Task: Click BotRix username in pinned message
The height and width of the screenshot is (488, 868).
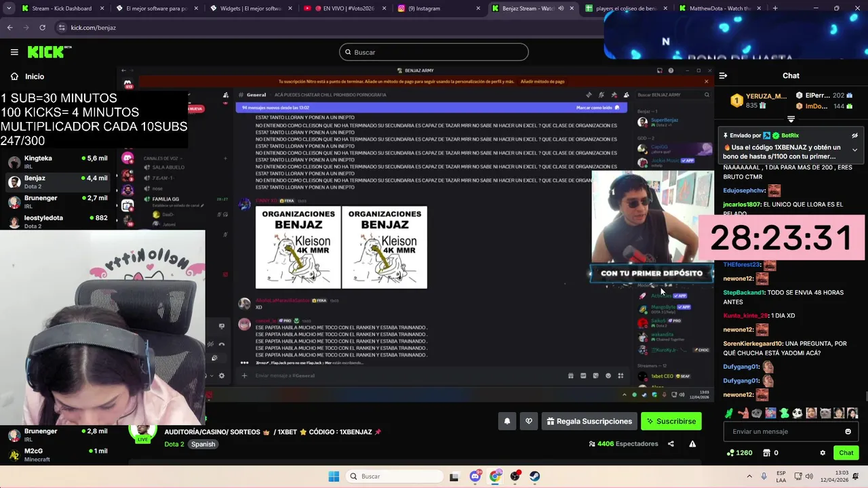Action: click(x=789, y=136)
